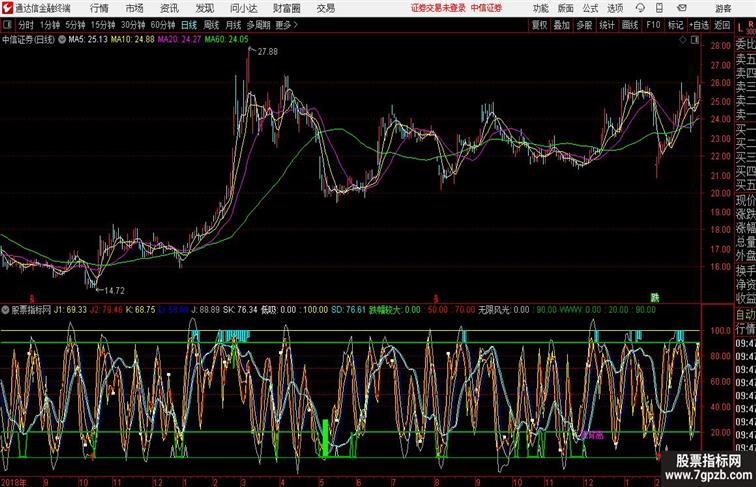Open the 选项 menu
756x487 pixels.
tap(615, 8)
